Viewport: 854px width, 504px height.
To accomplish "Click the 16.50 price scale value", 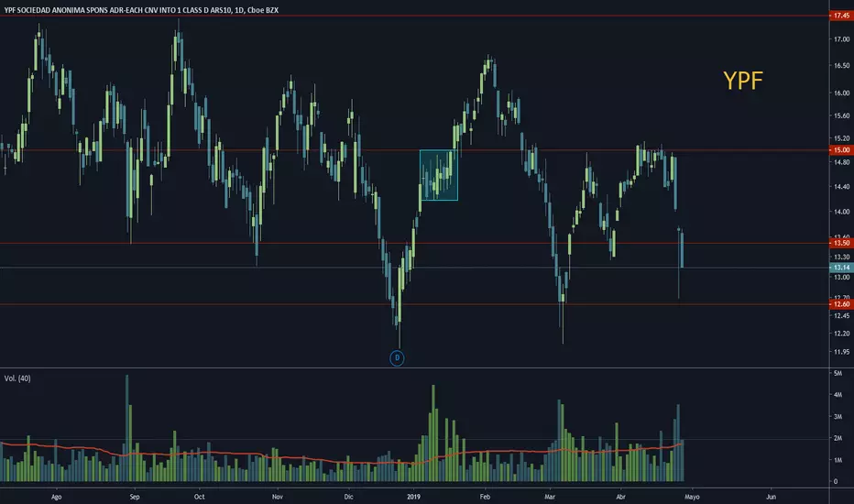I will click(x=841, y=65).
